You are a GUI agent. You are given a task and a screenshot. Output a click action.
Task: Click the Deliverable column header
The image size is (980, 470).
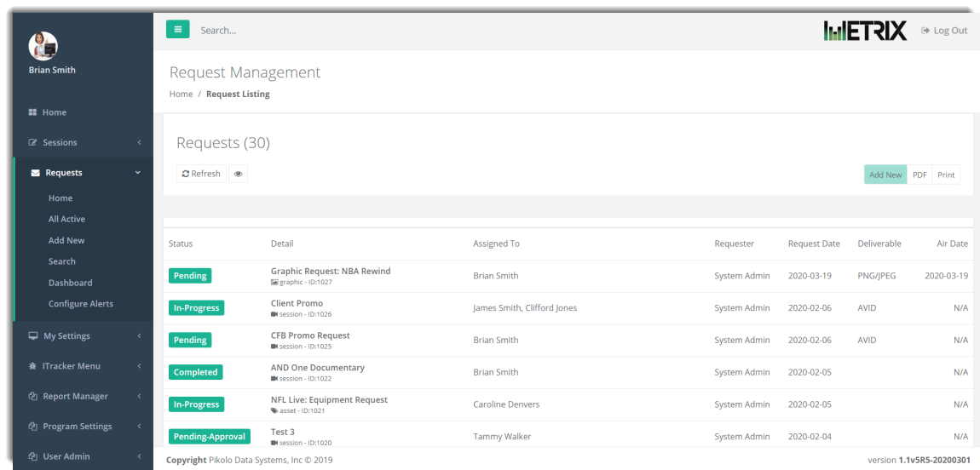[879, 244]
